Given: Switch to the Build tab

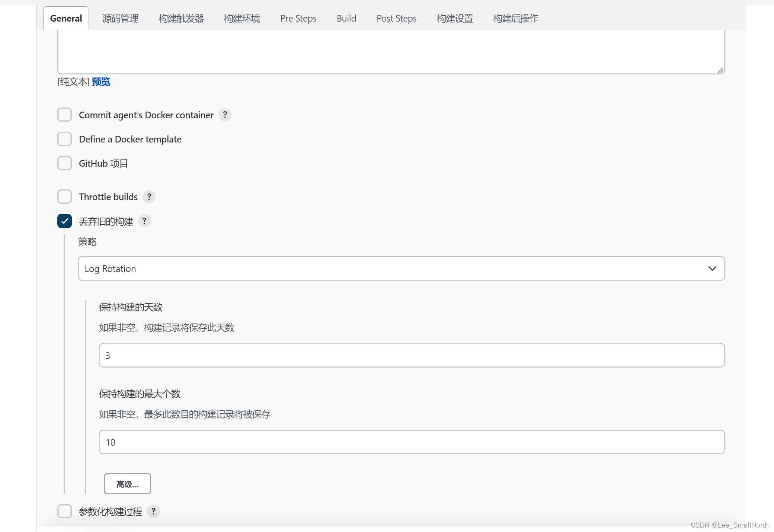Looking at the screenshot, I should [346, 18].
